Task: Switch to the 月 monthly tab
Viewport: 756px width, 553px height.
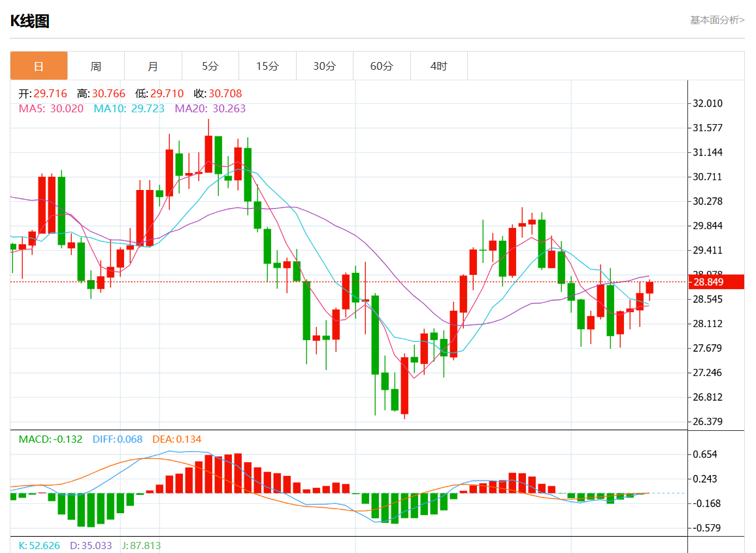Action: pyautogui.click(x=154, y=66)
